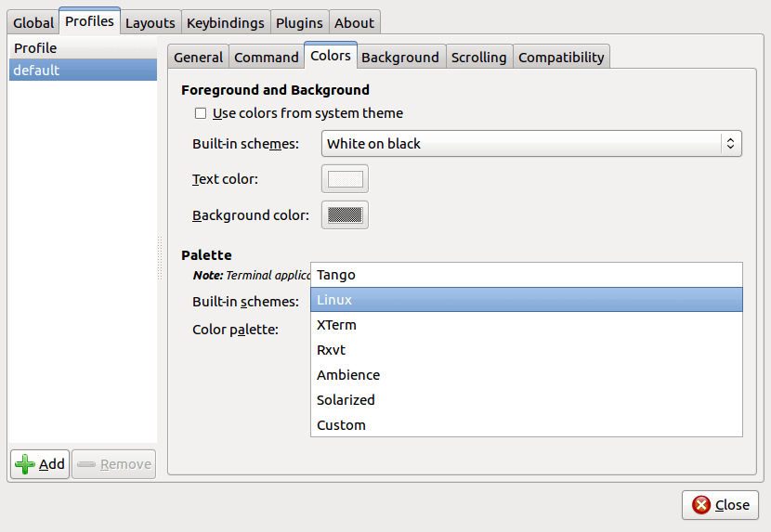Choose Custom palette scheme
Viewport: 771px width, 532px height.
point(527,425)
